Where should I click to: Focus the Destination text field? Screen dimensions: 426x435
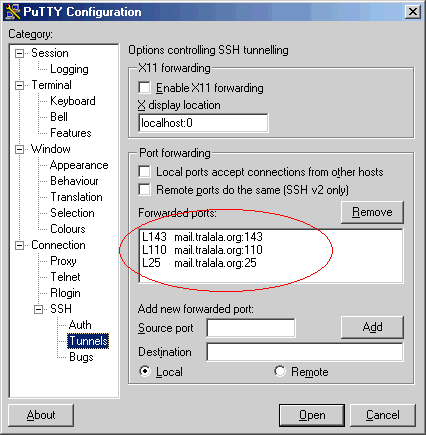pos(305,352)
